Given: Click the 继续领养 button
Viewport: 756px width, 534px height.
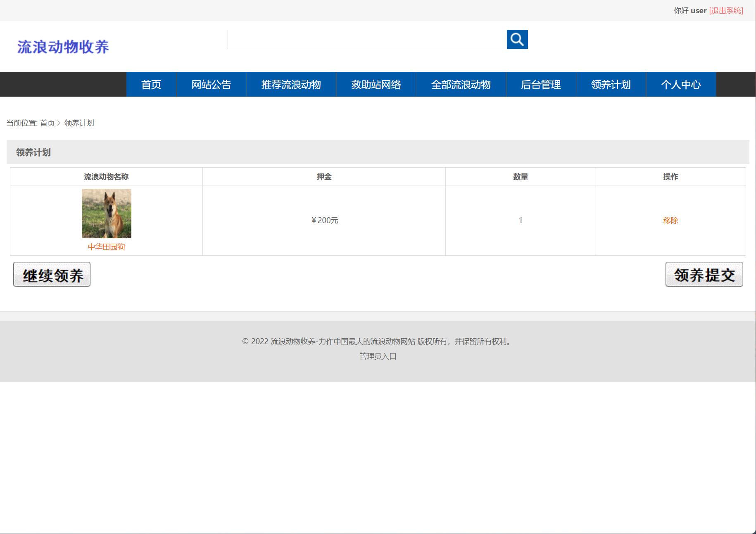Looking at the screenshot, I should point(51,274).
